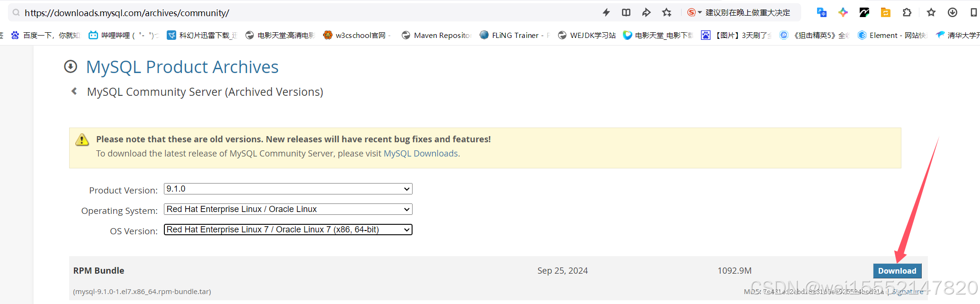The height and width of the screenshot is (304, 980).
Task: Click the share arrow icon
Action: pos(646,13)
